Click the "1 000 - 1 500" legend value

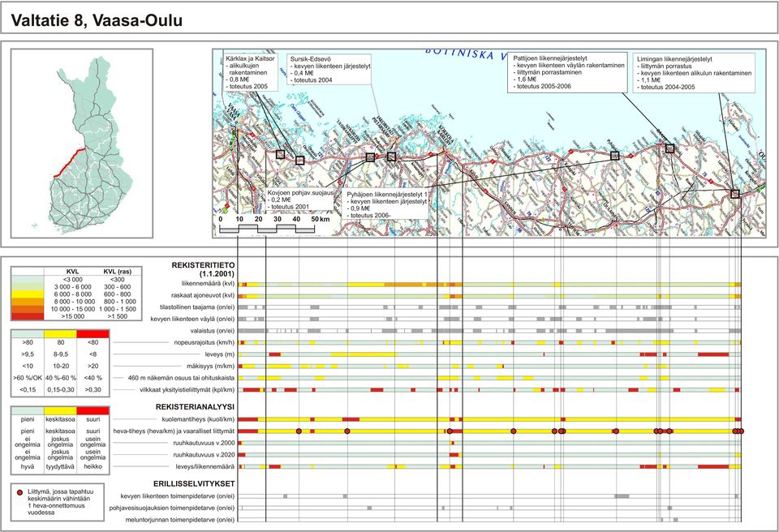(x=117, y=309)
